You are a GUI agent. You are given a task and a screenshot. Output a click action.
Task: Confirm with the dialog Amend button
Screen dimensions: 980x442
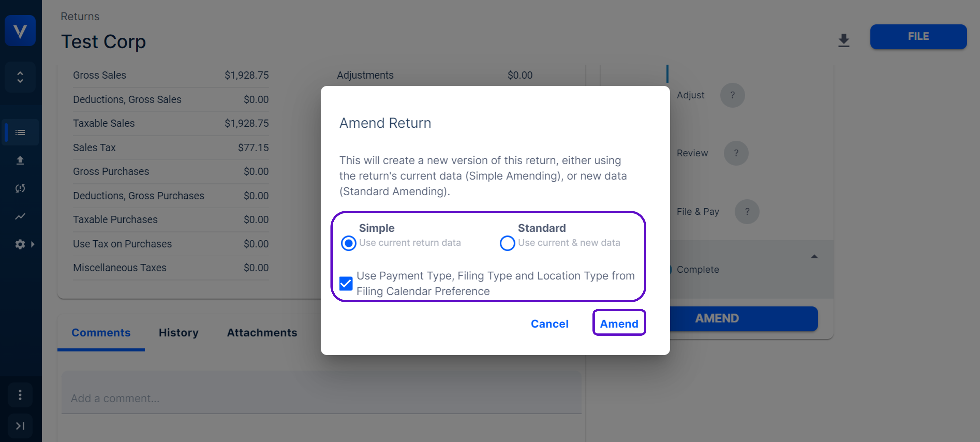click(x=619, y=324)
